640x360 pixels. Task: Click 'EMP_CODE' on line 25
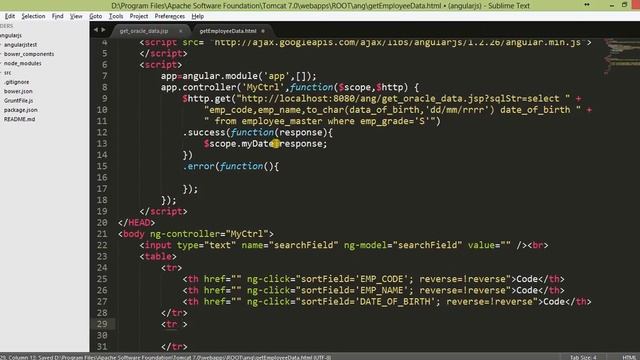[382, 279]
